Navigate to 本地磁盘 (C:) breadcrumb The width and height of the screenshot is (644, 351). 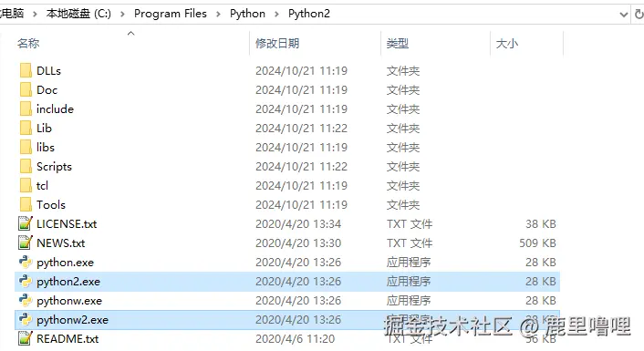pos(78,14)
